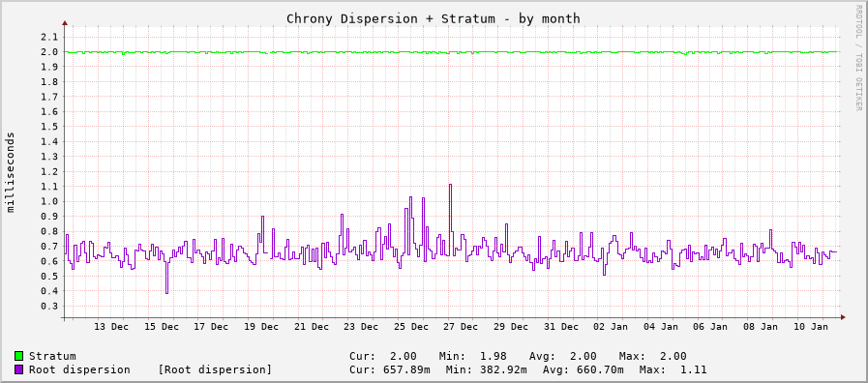Click the 08 Jan x-axis date label
Image resolution: width=868 pixels, height=383 pixels.
(x=762, y=327)
